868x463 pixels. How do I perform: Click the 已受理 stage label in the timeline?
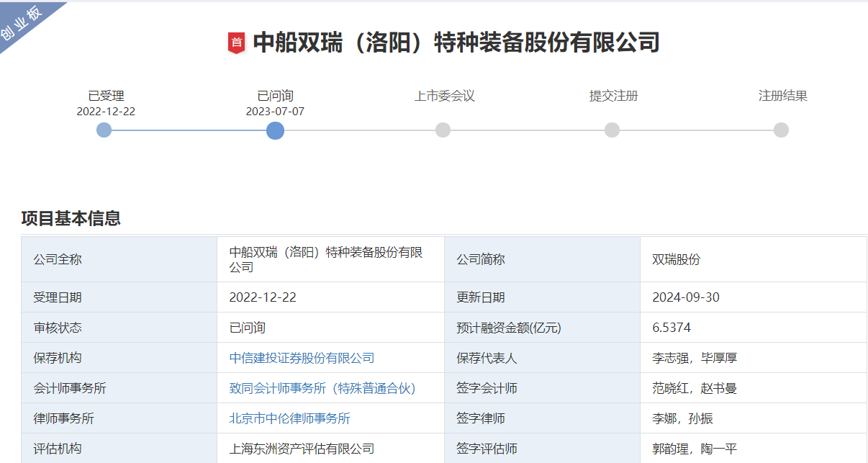(x=106, y=96)
